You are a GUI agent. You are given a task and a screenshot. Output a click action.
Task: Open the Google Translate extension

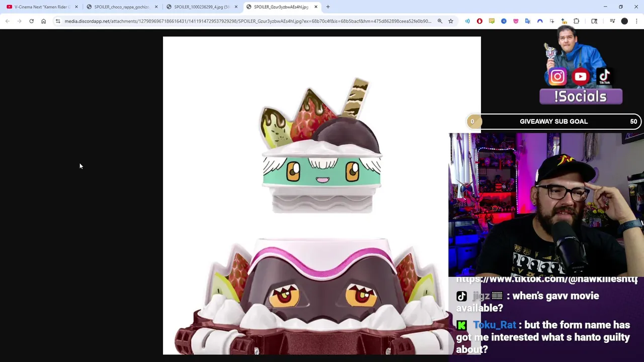pyautogui.click(x=528, y=21)
